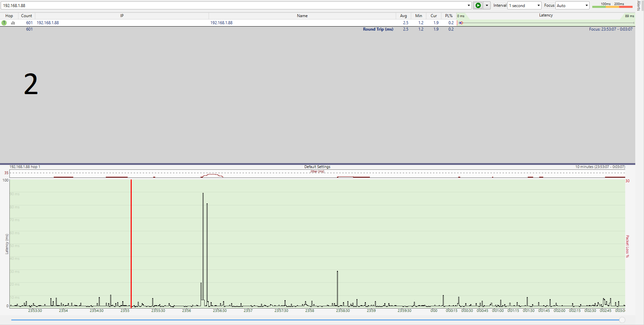Click the Count column header

27,16
